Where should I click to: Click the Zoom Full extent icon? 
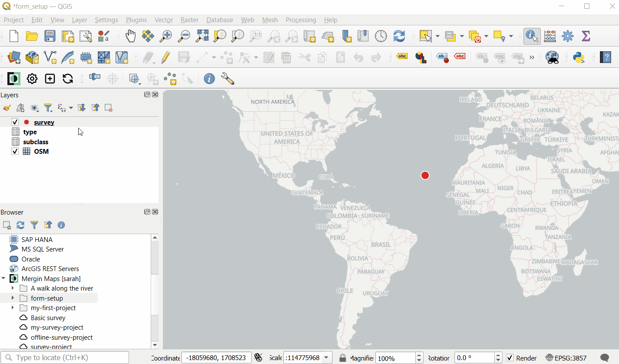point(202,36)
